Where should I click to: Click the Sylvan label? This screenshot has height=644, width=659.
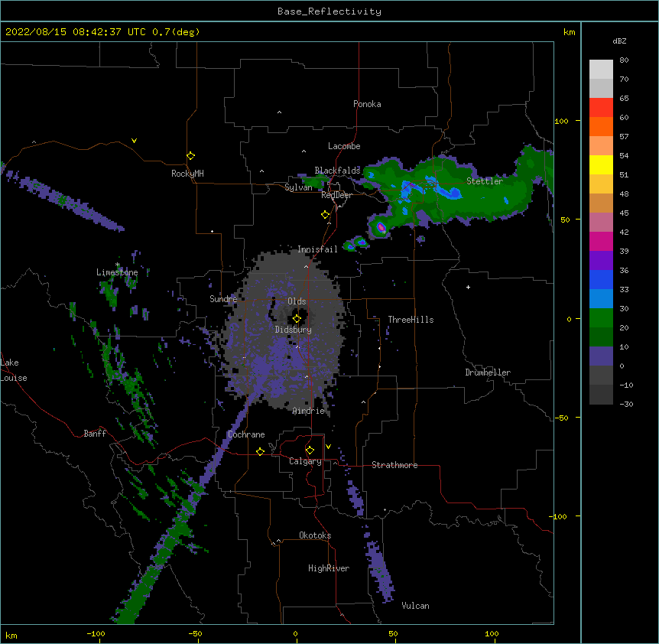click(x=298, y=187)
